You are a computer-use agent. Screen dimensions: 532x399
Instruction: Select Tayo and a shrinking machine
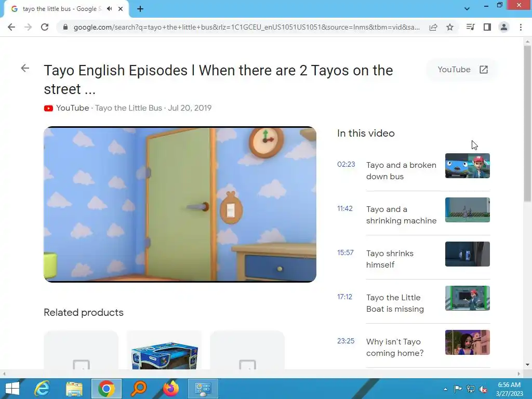coord(401,215)
